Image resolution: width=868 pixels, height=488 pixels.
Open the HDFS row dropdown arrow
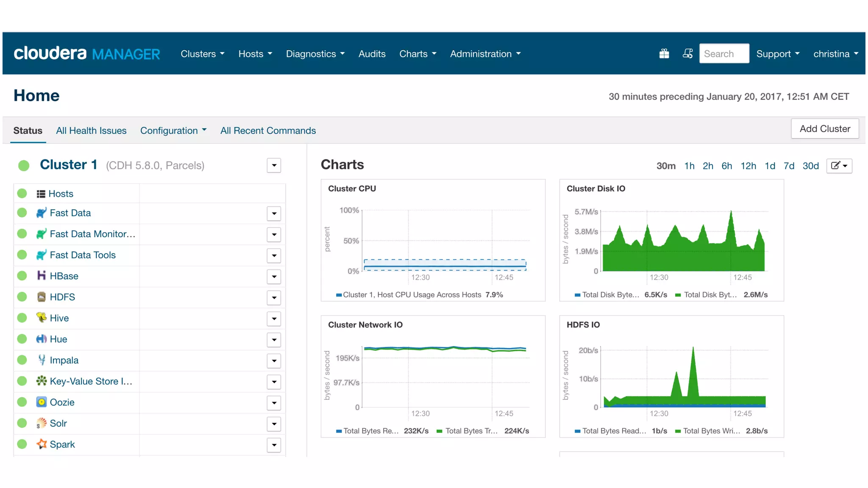pyautogui.click(x=274, y=298)
